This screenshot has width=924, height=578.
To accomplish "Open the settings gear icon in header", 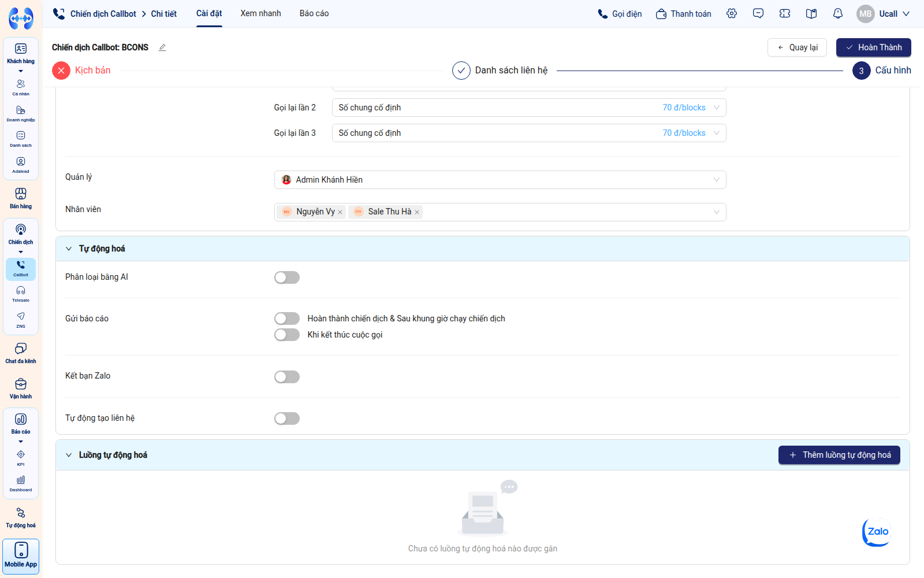I will 732,13.
